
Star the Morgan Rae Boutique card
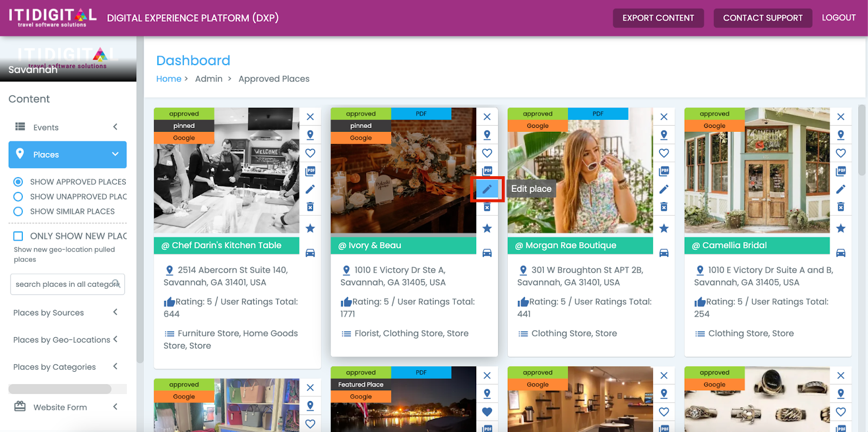pyautogui.click(x=664, y=228)
